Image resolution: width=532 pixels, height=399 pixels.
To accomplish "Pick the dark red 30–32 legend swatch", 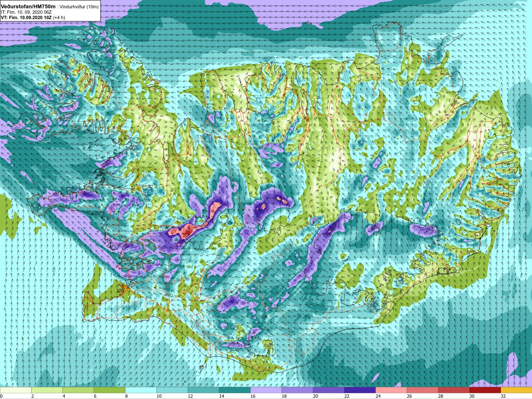I will click(485, 390).
